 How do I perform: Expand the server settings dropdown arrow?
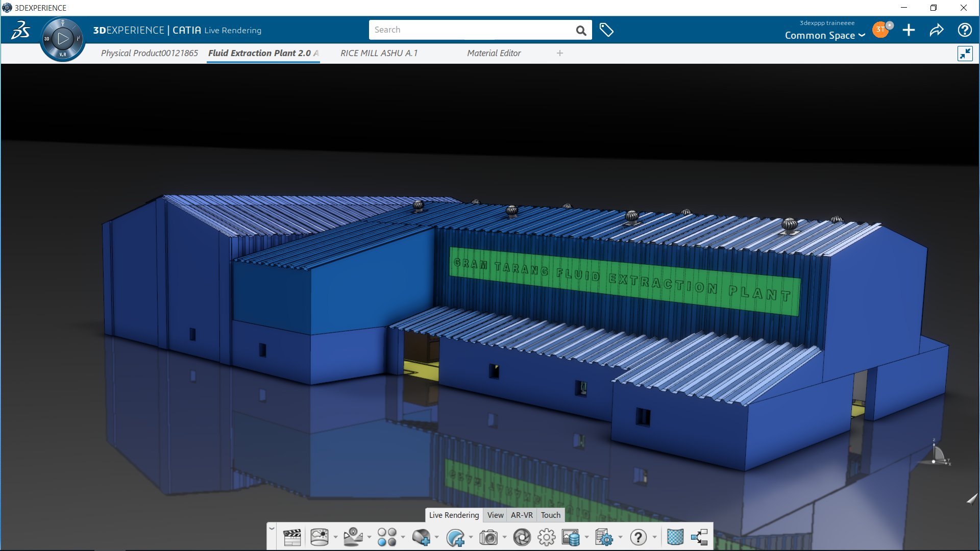620,537
